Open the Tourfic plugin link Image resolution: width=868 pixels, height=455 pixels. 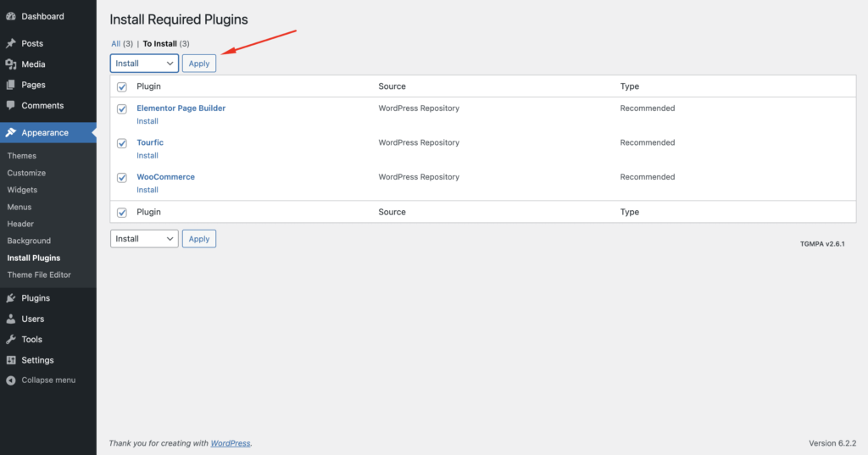150,142
